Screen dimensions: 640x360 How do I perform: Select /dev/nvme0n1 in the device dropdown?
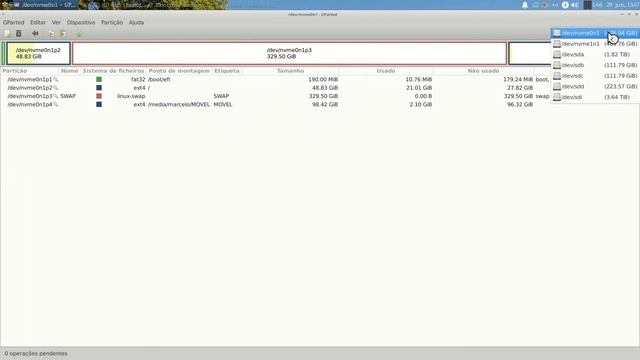coord(595,33)
